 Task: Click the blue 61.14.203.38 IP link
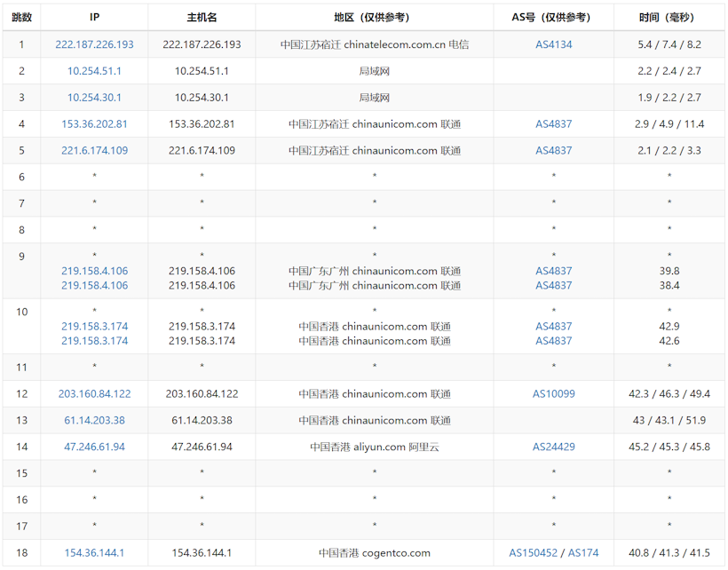[94, 421]
